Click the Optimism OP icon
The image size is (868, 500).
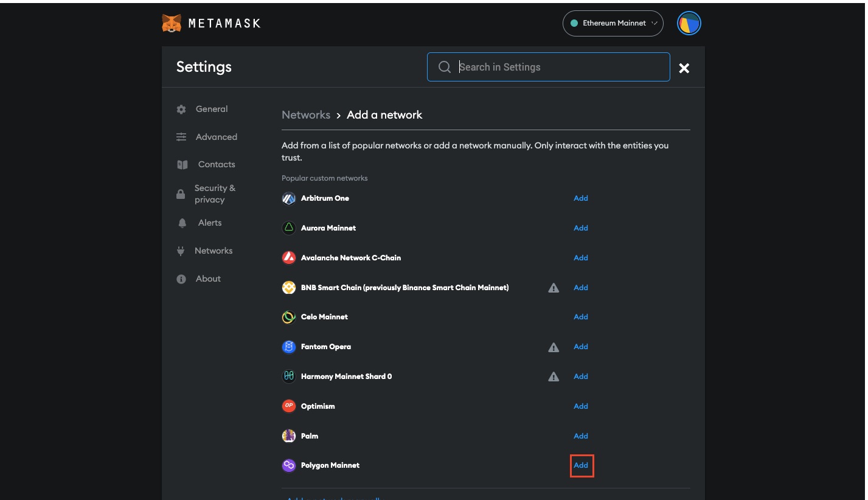pyautogui.click(x=288, y=406)
